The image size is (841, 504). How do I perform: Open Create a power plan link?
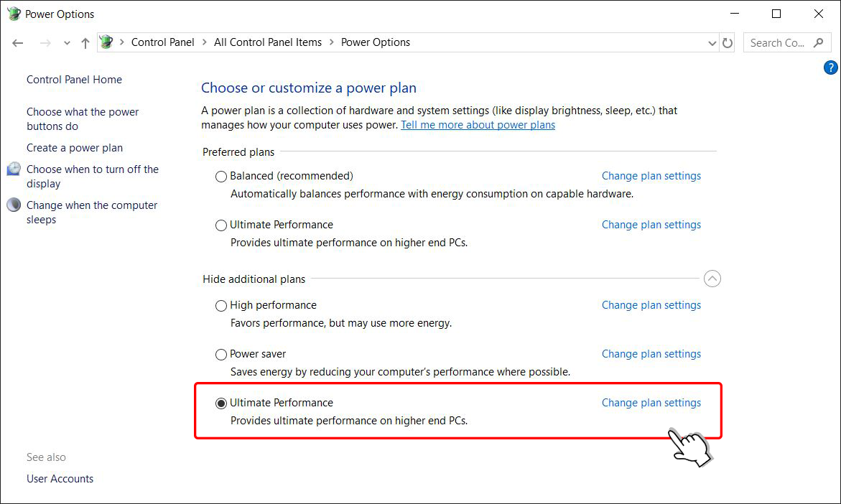[x=75, y=147]
